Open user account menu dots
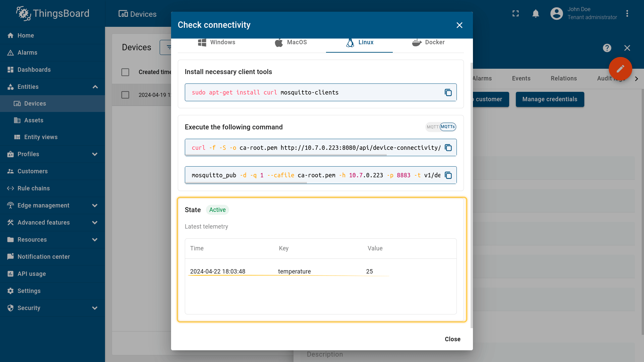This screenshot has width=644, height=362. tap(627, 13)
